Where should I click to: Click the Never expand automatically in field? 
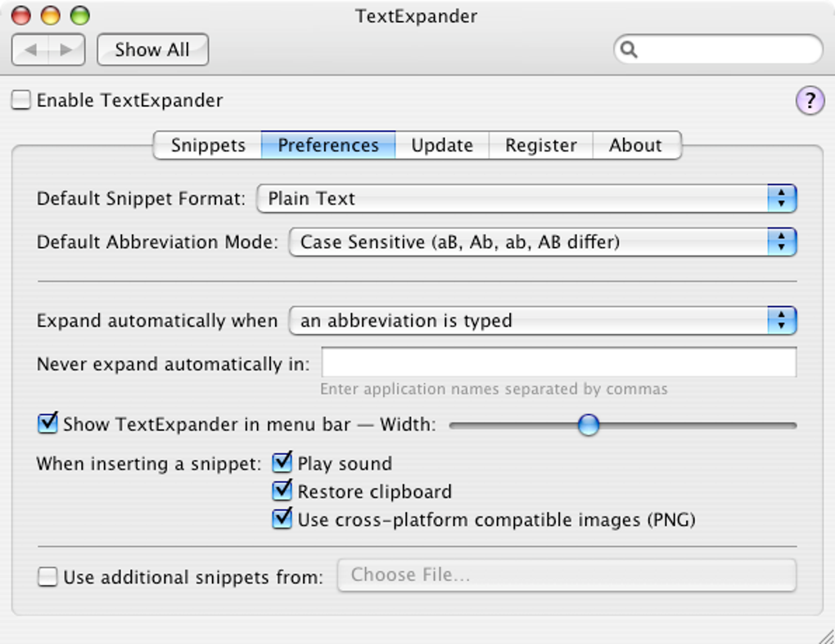[x=558, y=363]
